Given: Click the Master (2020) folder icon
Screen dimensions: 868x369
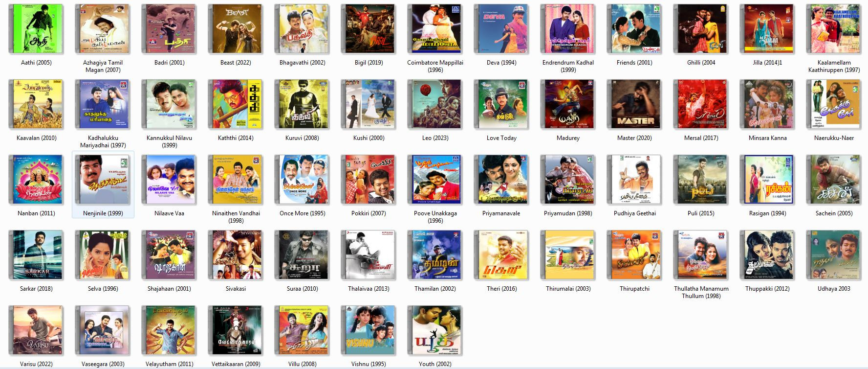Looking at the screenshot, I should 634,105.
